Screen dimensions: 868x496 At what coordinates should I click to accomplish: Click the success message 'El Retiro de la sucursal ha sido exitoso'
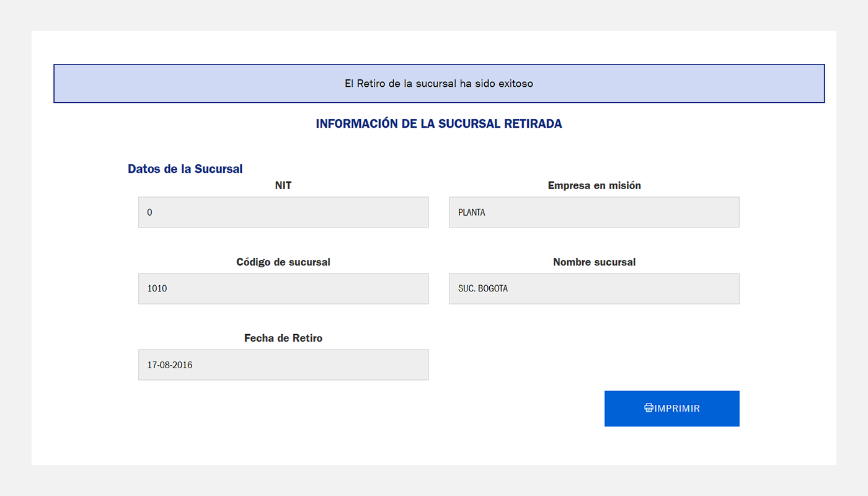[439, 83]
